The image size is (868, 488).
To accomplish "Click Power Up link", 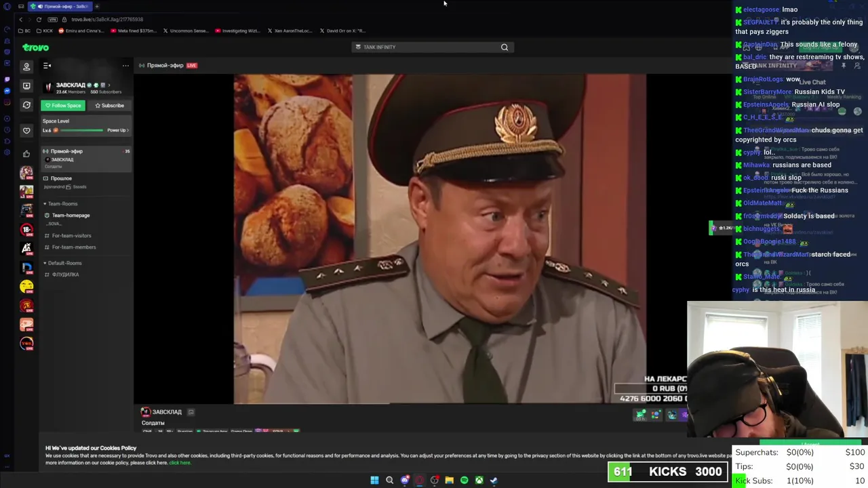I will 117,130.
